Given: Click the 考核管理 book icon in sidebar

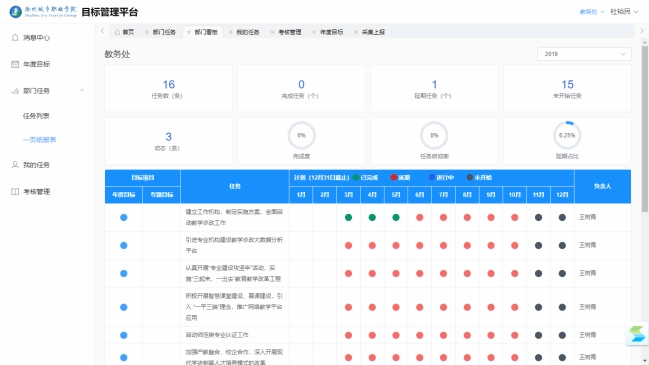Looking at the screenshot, I should coord(15,192).
